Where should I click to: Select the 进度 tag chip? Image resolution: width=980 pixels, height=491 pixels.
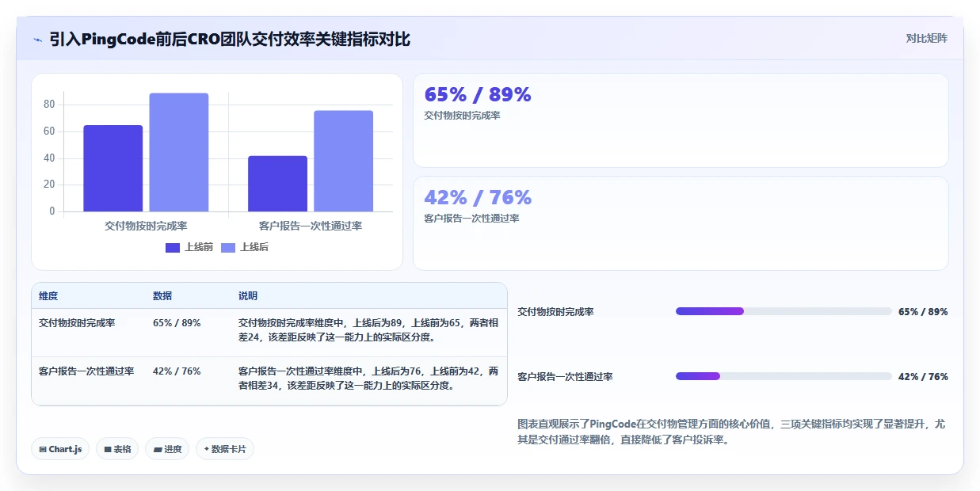(x=167, y=449)
